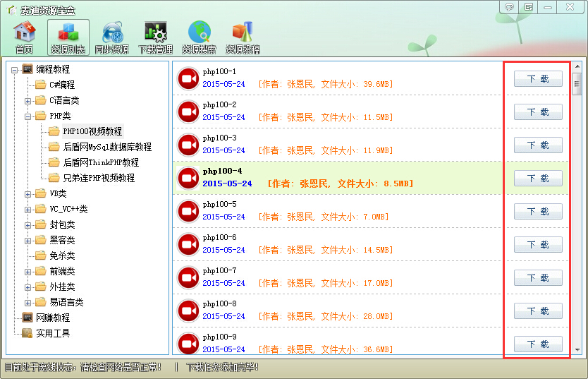Click the php100-1 file size 39.6MB text
588x379 pixels.
pyautogui.click(x=376, y=84)
